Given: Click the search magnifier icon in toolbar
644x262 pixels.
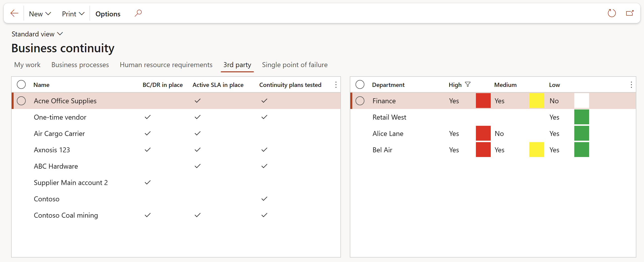Looking at the screenshot, I should tap(138, 13).
